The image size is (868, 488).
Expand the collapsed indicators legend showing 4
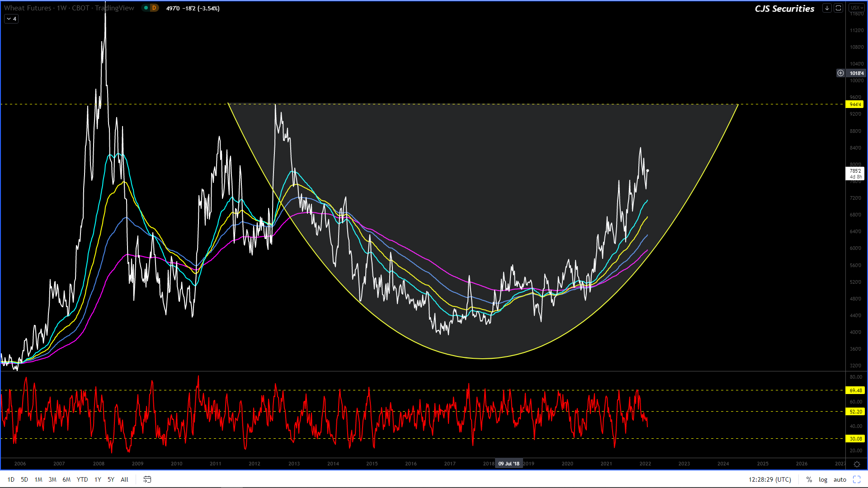point(11,19)
